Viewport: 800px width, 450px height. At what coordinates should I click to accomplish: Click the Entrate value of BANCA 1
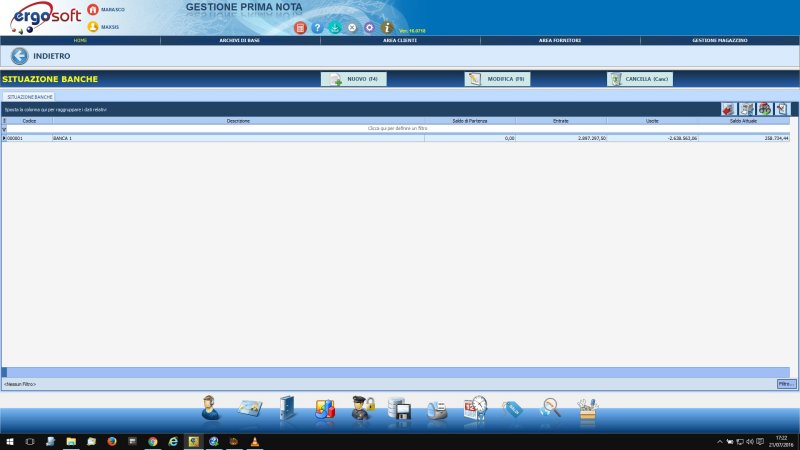coord(561,138)
